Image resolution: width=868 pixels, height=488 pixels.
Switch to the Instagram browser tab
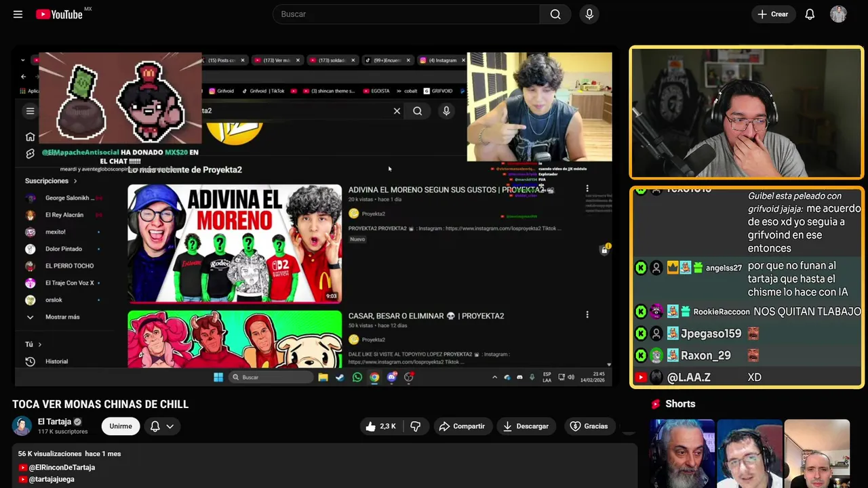point(441,60)
